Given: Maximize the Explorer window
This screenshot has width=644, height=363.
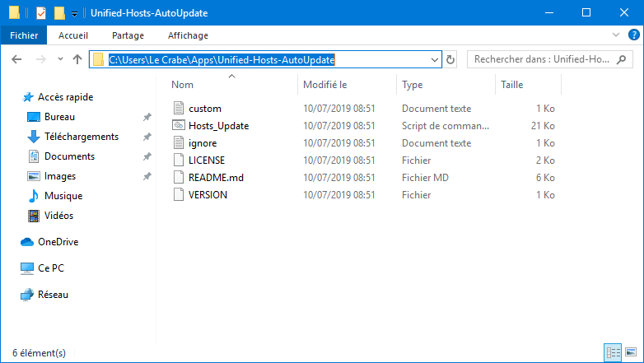Looking at the screenshot, I should tap(586, 12).
